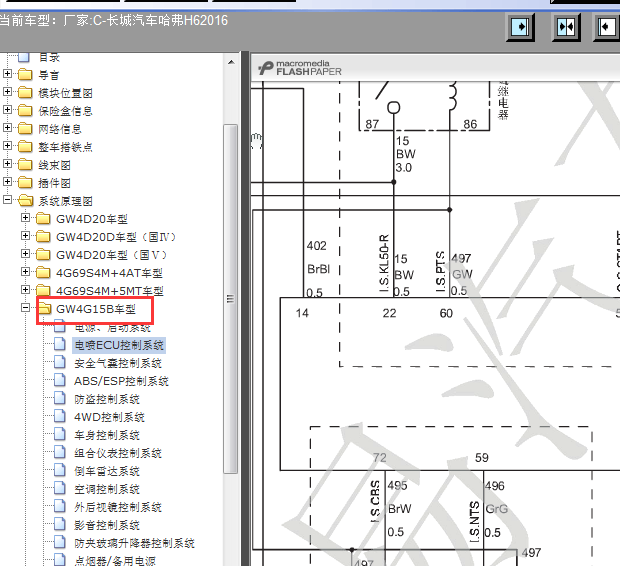620x566 pixels.
Task: Open 空调控制系统 diagram
Action: click(x=107, y=489)
